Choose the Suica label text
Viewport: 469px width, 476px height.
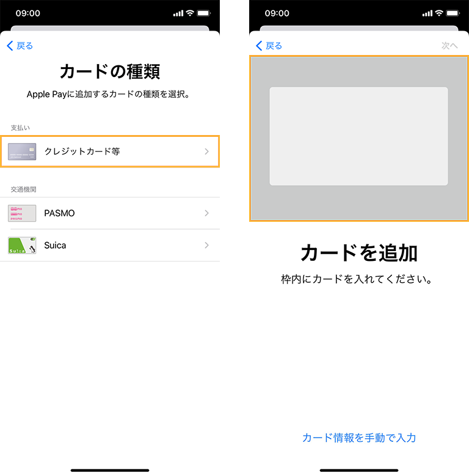pyautogui.click(x=55, y=245)
